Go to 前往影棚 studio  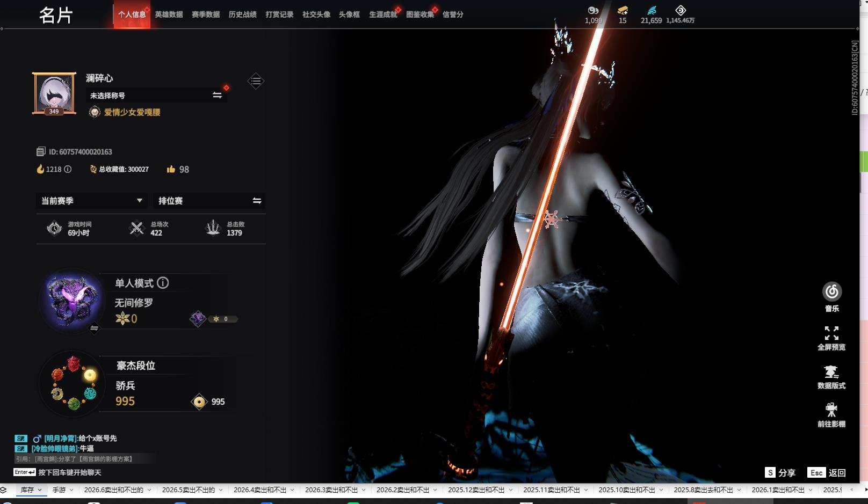[831, 415]
